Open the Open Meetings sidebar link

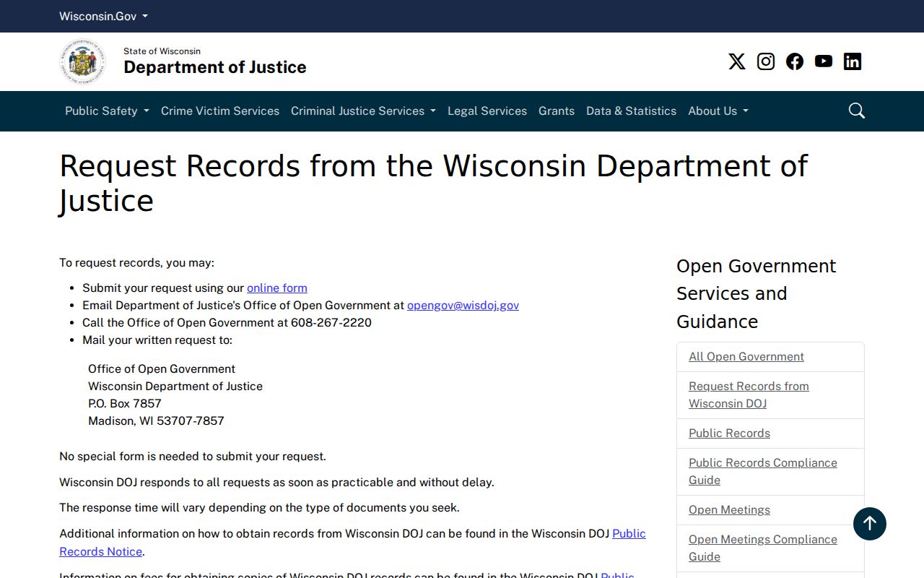tap(729, 509)
